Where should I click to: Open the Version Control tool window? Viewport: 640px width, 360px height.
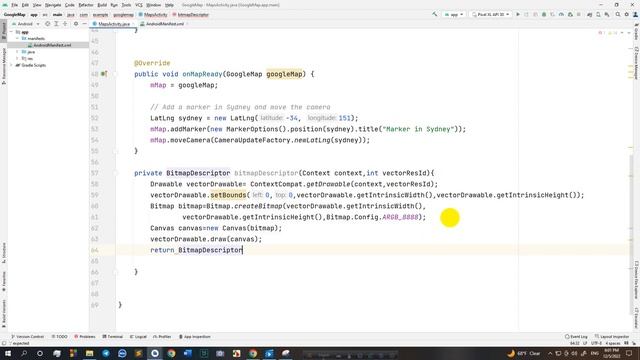point(27,337)
